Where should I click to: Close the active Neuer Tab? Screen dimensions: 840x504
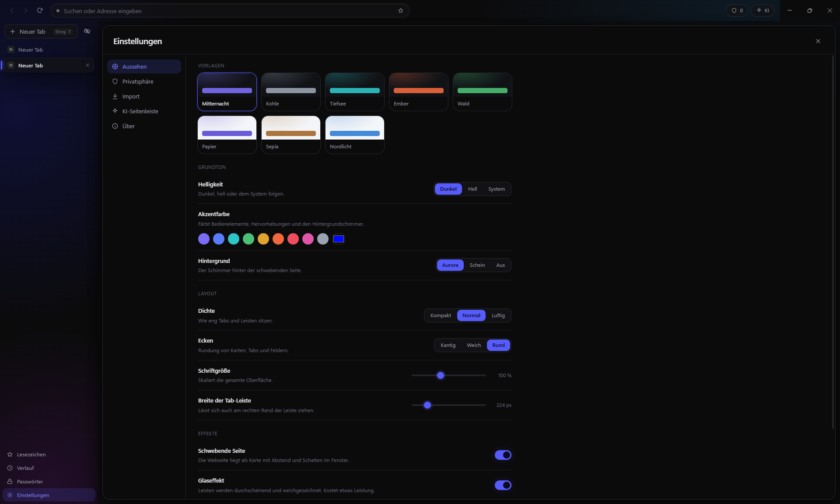87,65
